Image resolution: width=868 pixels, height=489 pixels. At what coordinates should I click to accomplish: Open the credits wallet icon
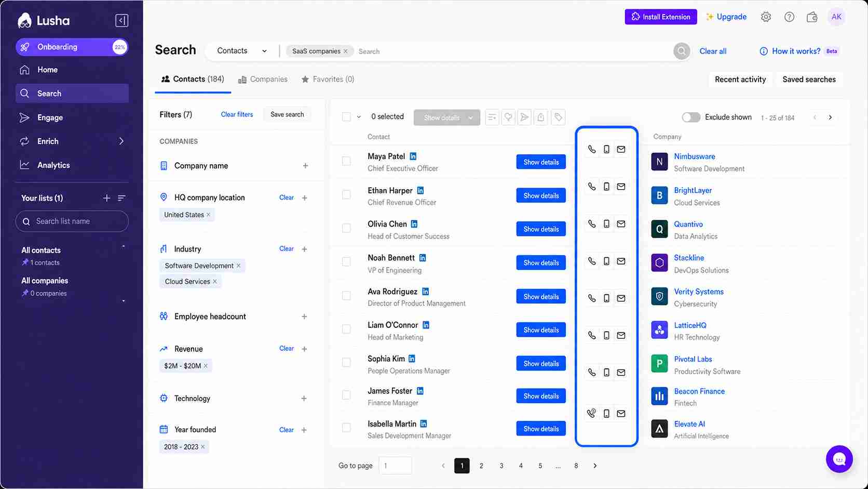(812, 17)
